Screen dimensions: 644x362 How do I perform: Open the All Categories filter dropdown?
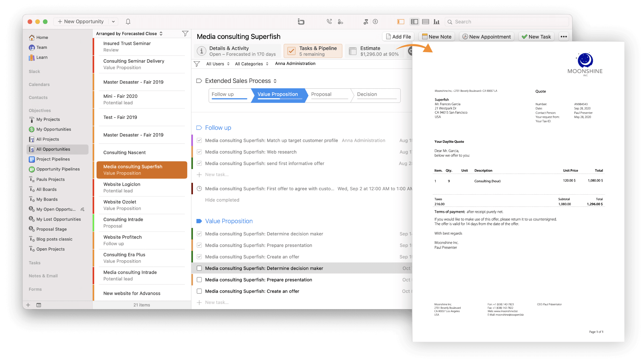pyautogui.click(x=252, y=64)
